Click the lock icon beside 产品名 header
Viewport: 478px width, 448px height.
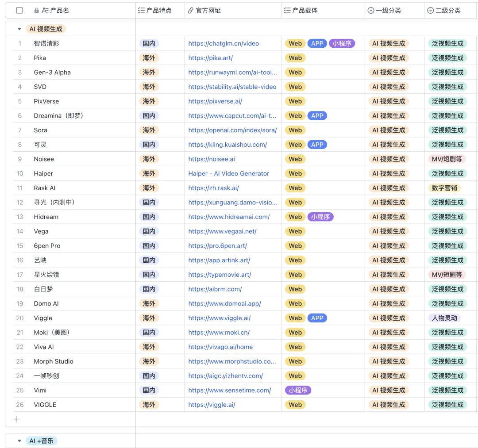tap(37, 11)
